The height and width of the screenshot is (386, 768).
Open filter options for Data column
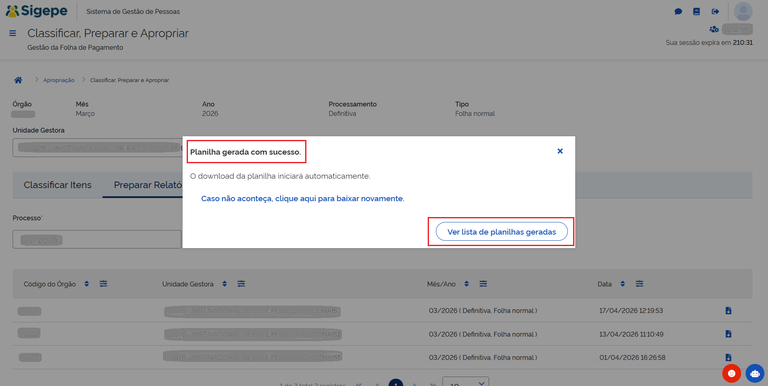[639, 284]
